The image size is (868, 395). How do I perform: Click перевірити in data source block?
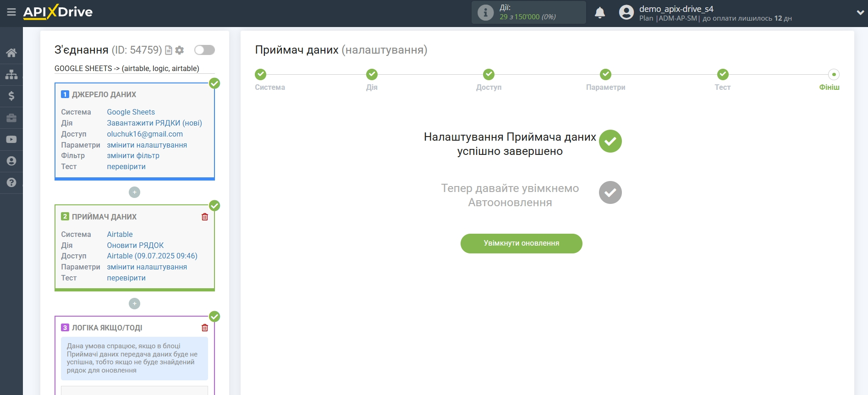point(126,166)
